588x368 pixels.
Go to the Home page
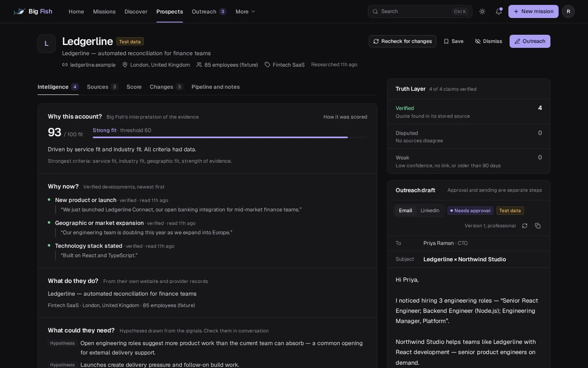pos(76,11)
